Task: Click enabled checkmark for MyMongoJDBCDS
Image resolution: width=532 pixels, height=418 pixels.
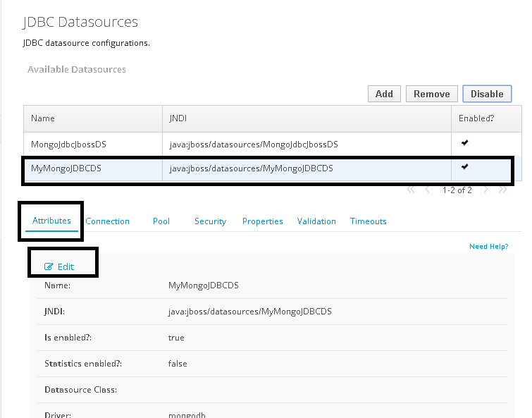Action: point(464,167)
